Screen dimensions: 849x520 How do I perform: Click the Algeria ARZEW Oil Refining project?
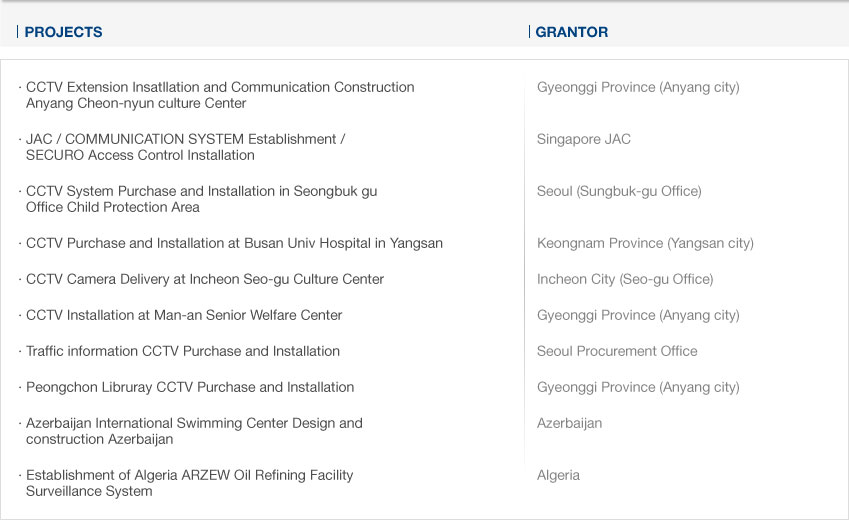coord(190,483)
